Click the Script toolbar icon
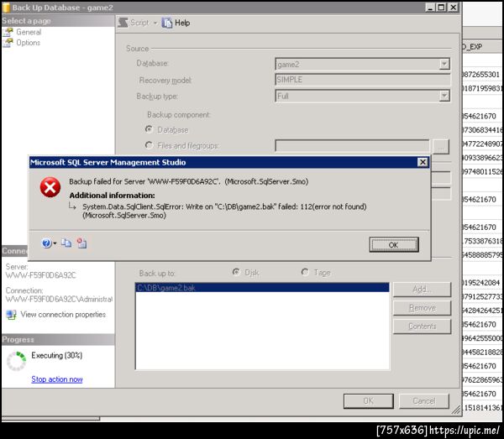 pyautogui.click(x=123, y=23)
